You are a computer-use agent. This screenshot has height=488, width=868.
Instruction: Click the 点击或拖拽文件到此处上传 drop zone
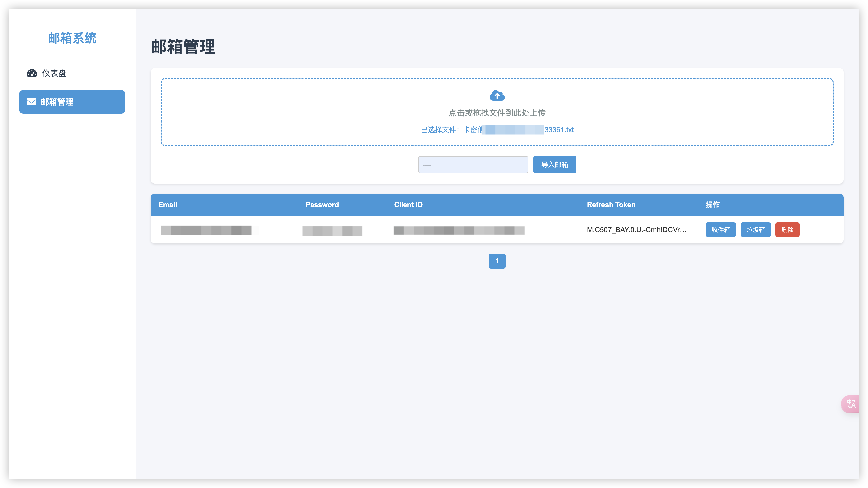[497, 113]
